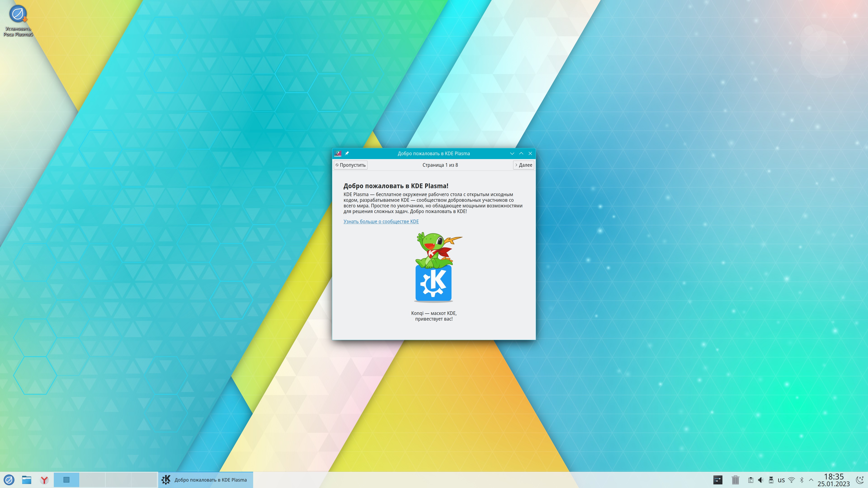The image size is (868, 488).
Task: Open Yandex Browser from the panel
Action: pyautogui.click(x=44, y=480)
